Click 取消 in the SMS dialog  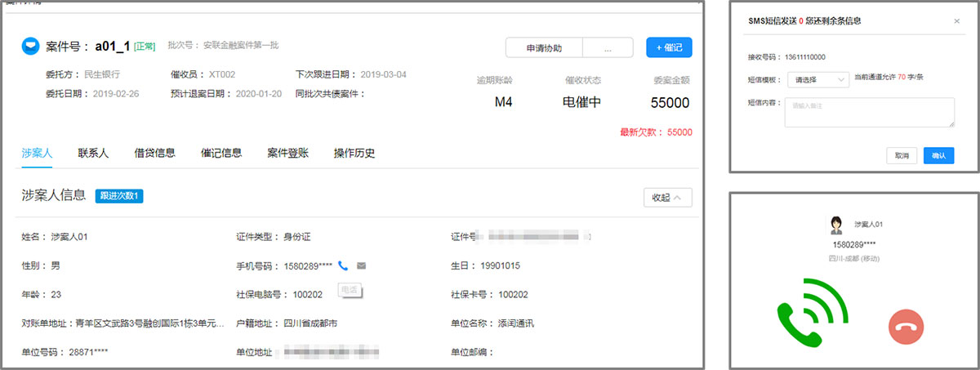click(x=902, y=155)
